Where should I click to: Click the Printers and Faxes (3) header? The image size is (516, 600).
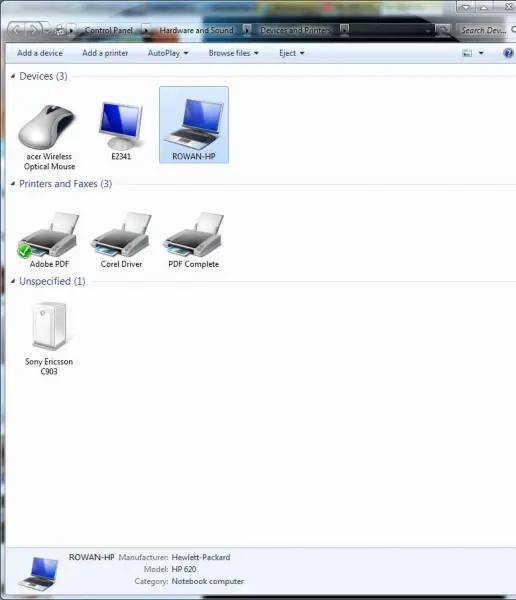tap(65, 184)
